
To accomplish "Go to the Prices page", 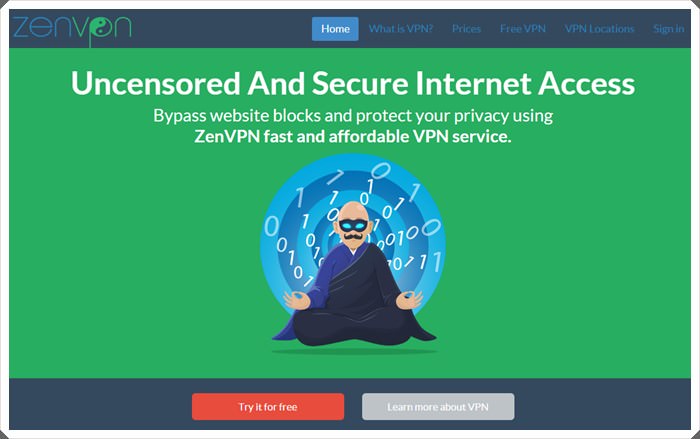I will [466, 29].
